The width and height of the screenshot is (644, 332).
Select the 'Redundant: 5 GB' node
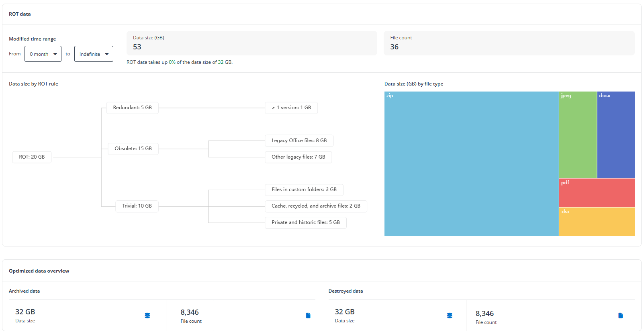click(132, 108)
